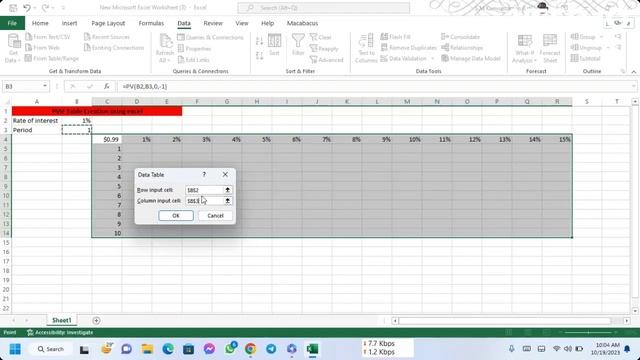Click Text to Columns icon

(x=366, y=48)
